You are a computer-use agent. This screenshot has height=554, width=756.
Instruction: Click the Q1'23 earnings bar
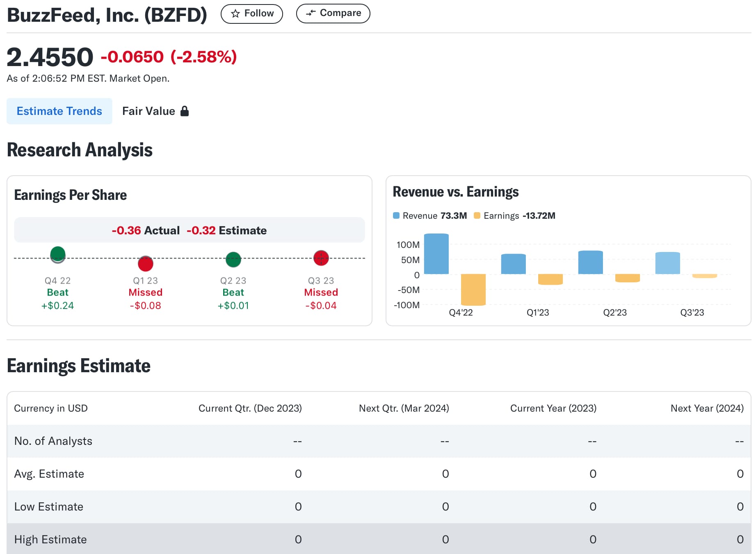pyautogui.click(x=550, y=279)
